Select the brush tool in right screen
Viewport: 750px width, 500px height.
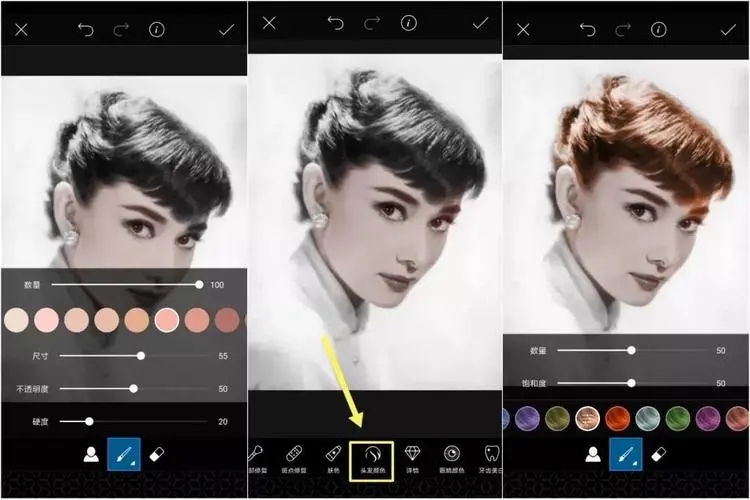626,454
